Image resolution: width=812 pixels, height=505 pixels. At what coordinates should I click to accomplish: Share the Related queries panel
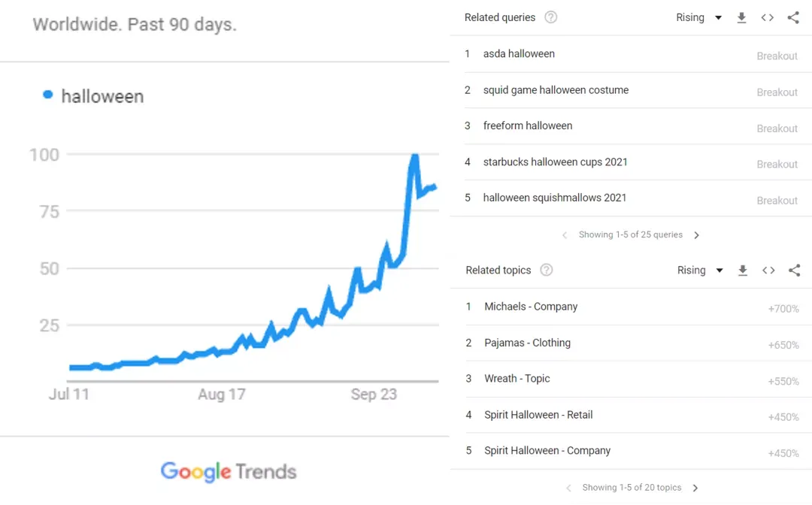793,17
